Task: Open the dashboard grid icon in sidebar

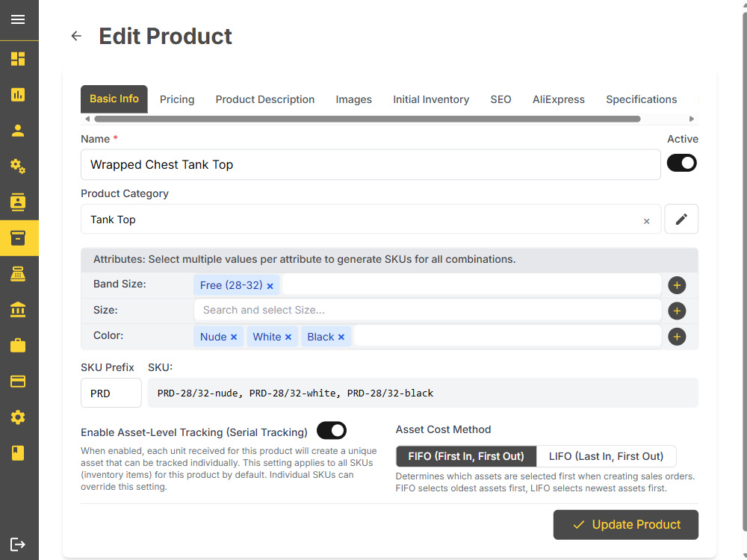Action: pyautogui.click(x=18, y=58)
